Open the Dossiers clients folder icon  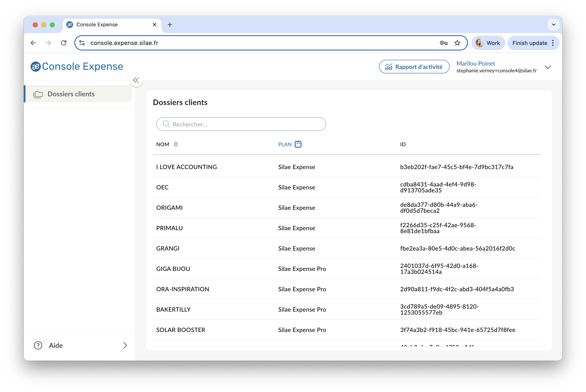[x=38, y=94]
